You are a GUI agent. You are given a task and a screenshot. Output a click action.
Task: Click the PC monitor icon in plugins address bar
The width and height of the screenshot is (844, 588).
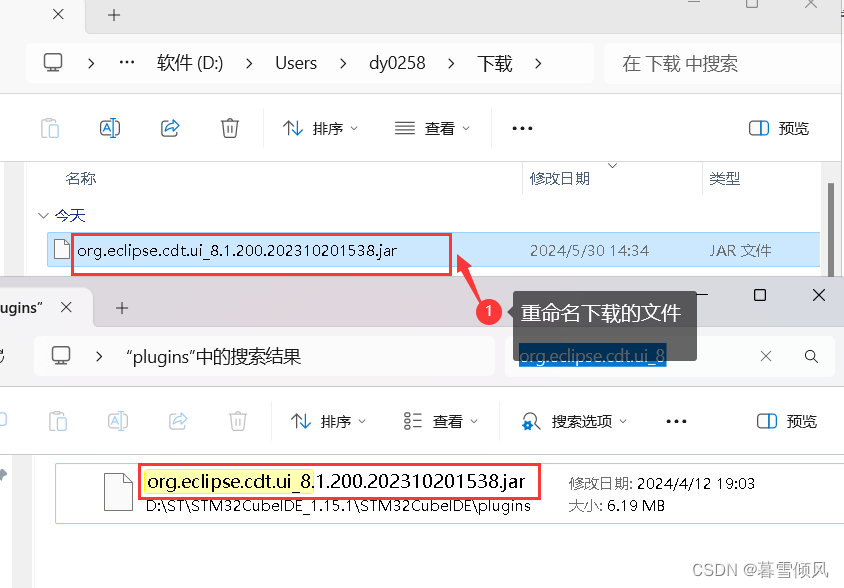(x=61, y=356)
